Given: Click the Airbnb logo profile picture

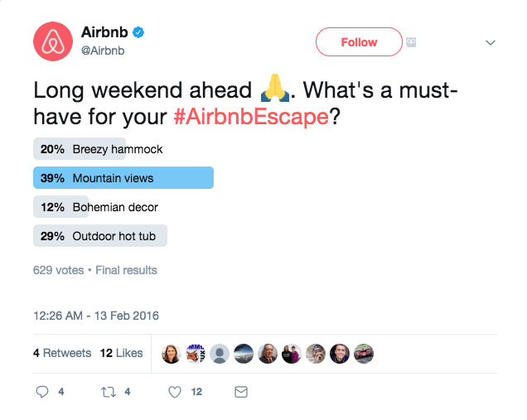Looking at the screenshot, I should pos(53,41).
